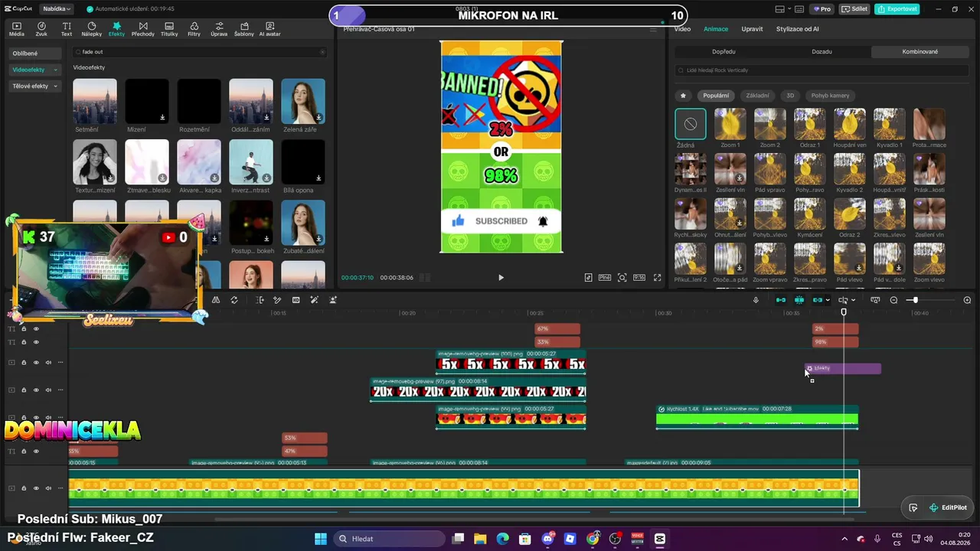980x551 pixels.
Task: Click the Hledat search box on the taskbar
Action: pos(389,539)
